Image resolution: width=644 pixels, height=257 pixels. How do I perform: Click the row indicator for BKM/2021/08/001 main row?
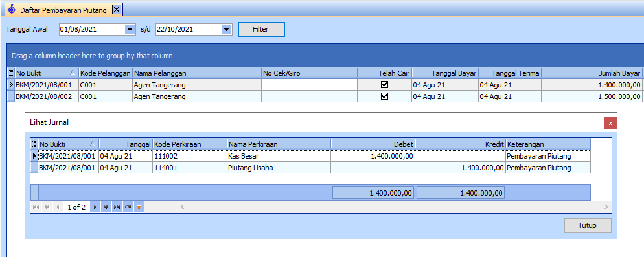tap(11, 85)
